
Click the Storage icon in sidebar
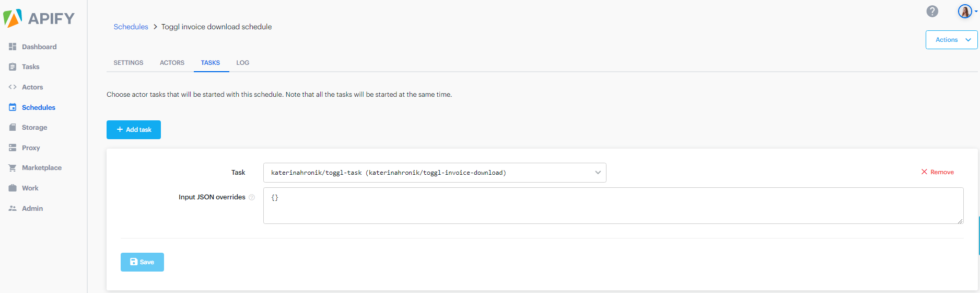coord(13,127)
